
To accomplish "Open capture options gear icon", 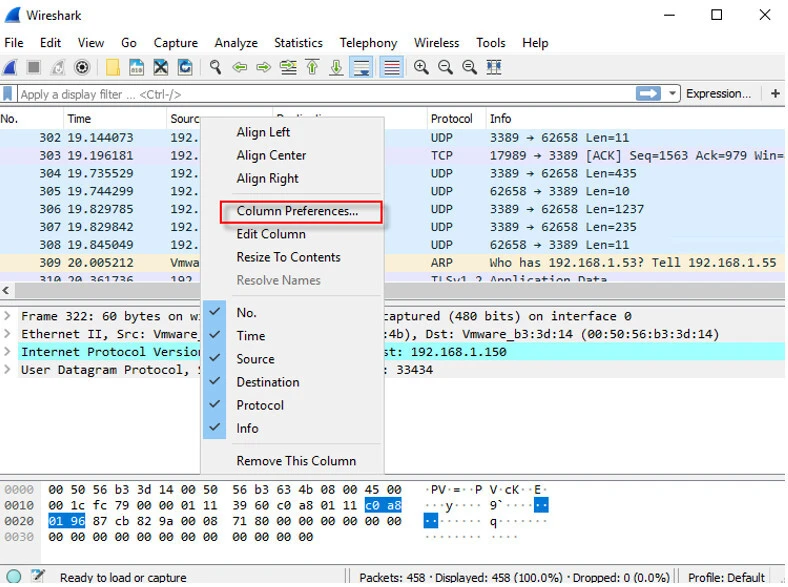I will point(82,68).
